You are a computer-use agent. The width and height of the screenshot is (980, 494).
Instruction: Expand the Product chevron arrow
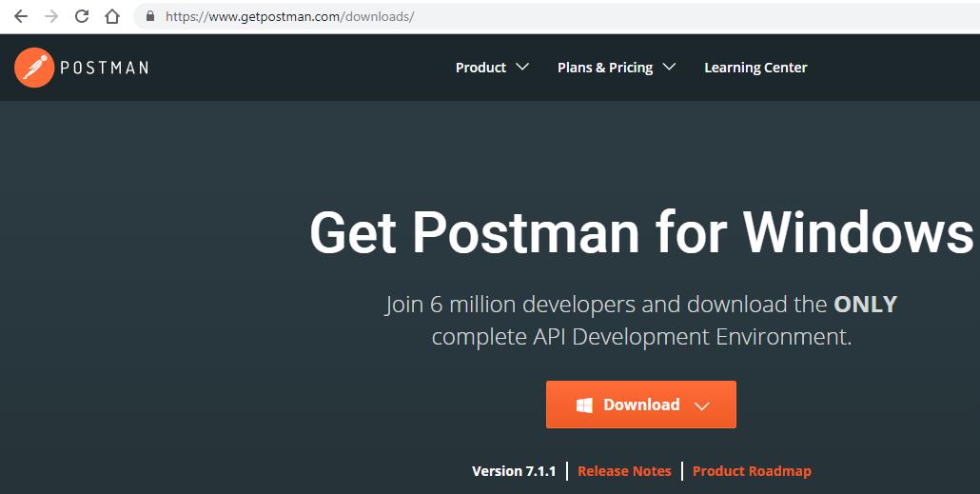pyautogui.click(x=522, y=67)
